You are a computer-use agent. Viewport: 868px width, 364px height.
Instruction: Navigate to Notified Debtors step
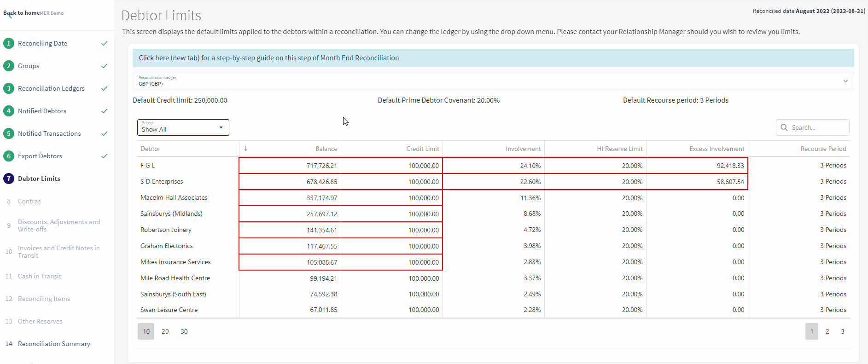coord(42,111)
